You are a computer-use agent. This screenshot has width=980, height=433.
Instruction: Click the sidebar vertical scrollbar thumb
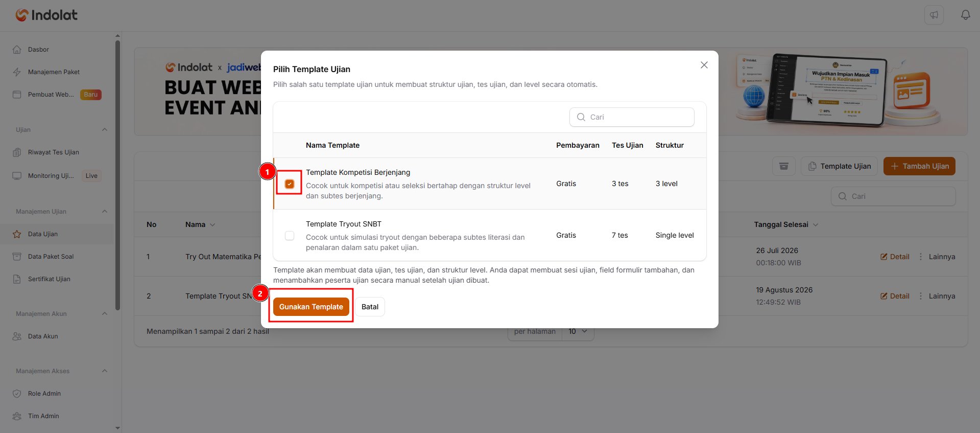[117, 175]
